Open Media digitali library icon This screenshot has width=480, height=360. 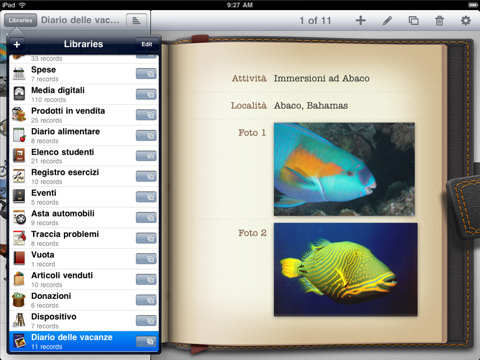pyautogui.click(x=19, y=94)
